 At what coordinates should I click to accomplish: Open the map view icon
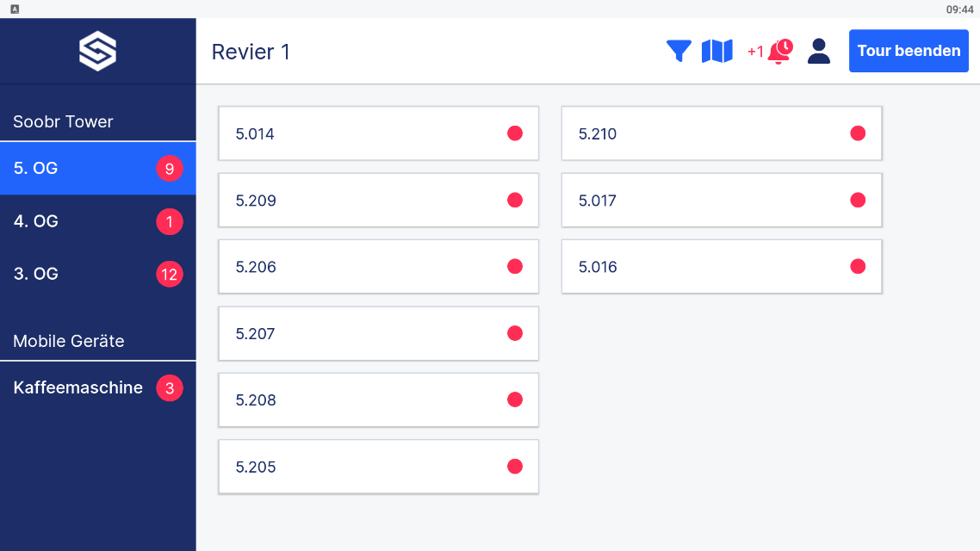coord(716,51)
